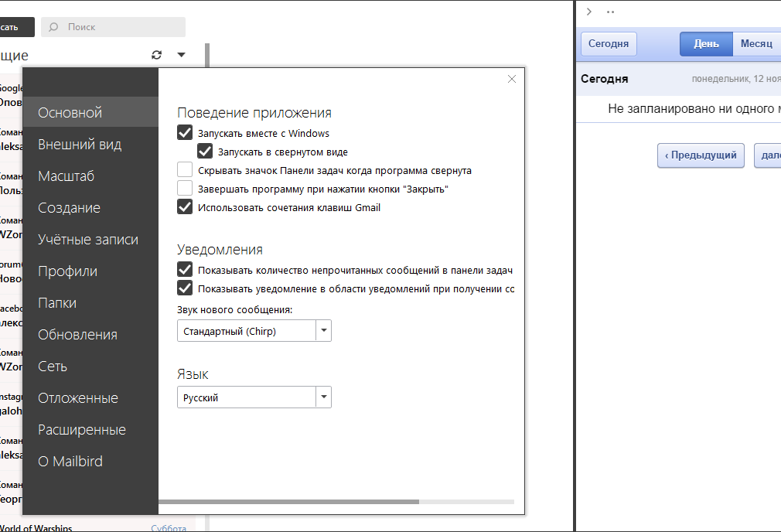Toggle Запускать вместе с Windows checkbox

click(x=185, y=132)
